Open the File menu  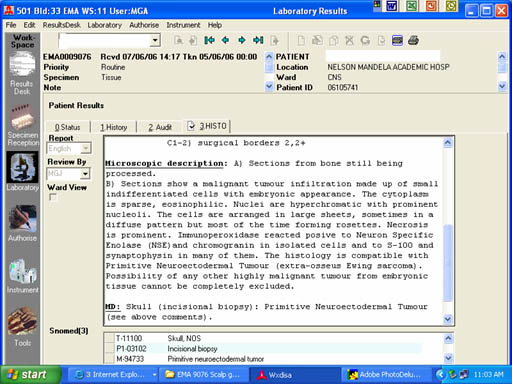[x=11, y=25]
